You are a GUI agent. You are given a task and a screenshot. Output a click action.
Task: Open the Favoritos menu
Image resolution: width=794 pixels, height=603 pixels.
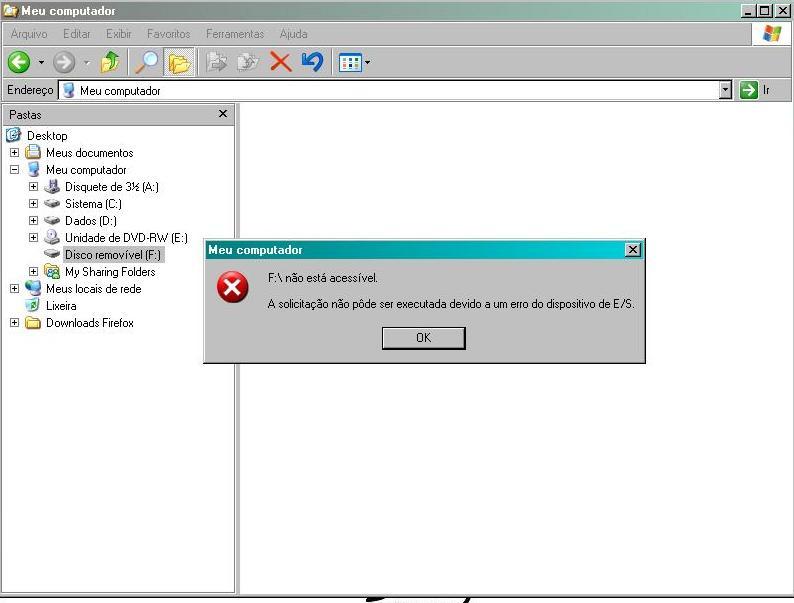click(169, 34)
